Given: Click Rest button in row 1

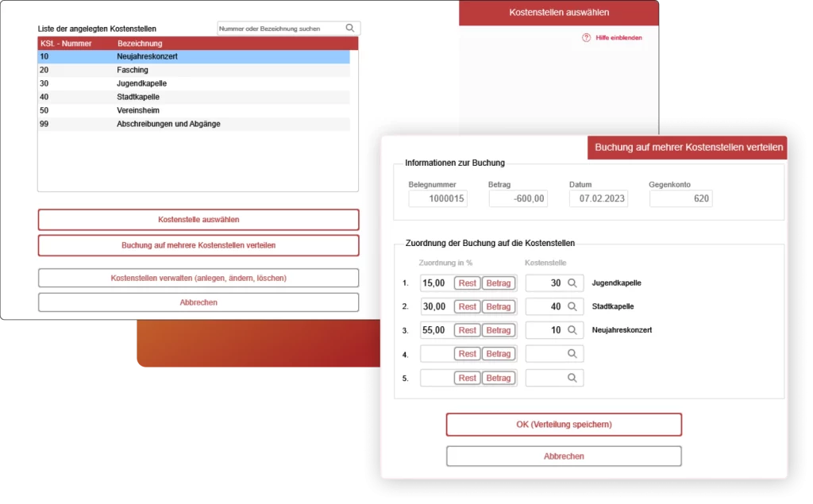Looking at the screenshot, I should [467, 283].
